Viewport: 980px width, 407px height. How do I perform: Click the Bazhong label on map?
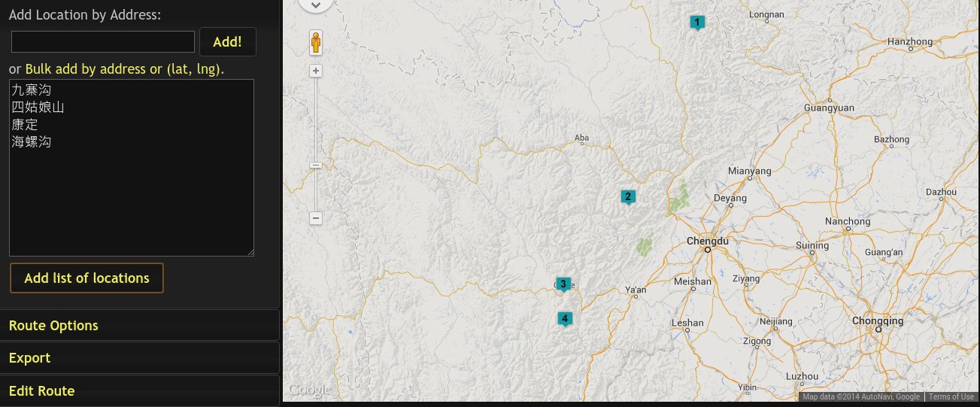[892, 140]
